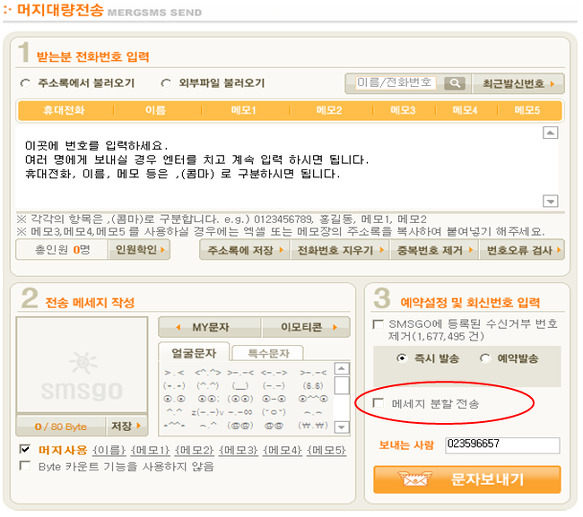Select 예약발송 radio option

(x=485, y=359)
